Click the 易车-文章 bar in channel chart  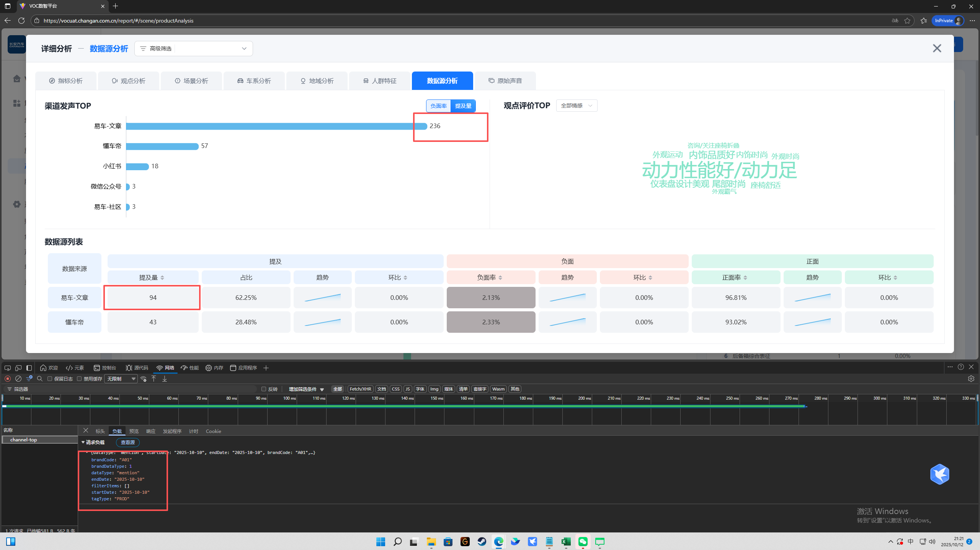tap(276, 126)
